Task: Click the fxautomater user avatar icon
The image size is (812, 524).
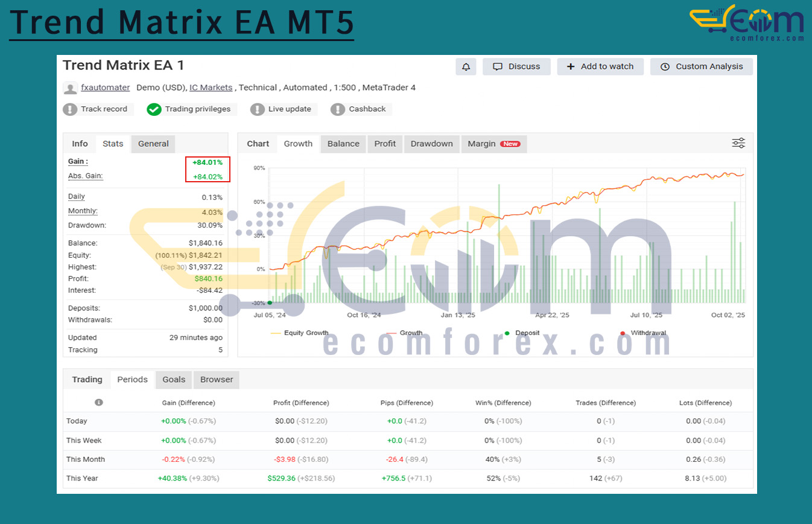Action: point(70,88)
